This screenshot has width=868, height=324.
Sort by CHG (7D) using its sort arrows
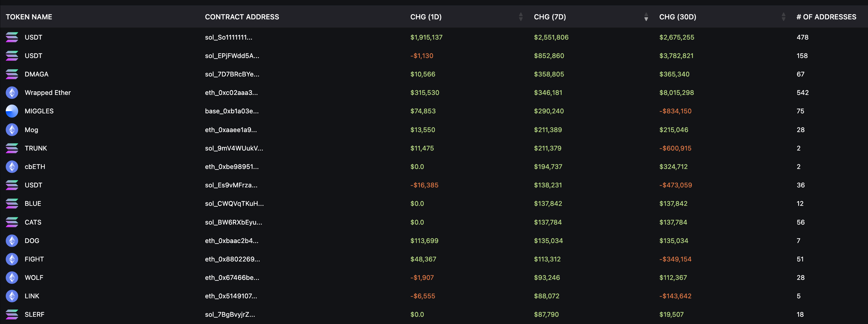coord(646,17)
